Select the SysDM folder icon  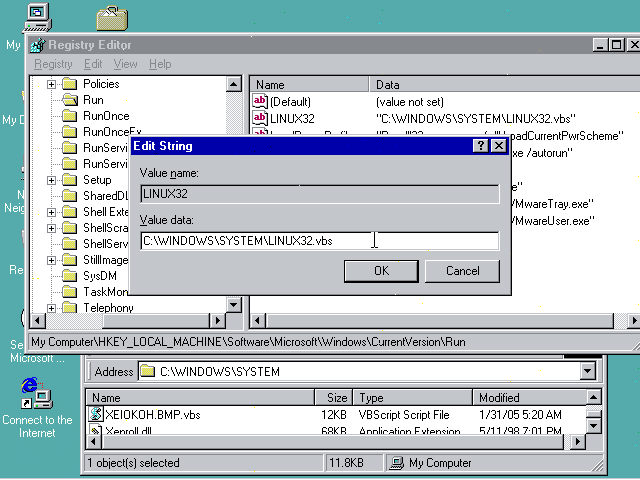point(70,276)
